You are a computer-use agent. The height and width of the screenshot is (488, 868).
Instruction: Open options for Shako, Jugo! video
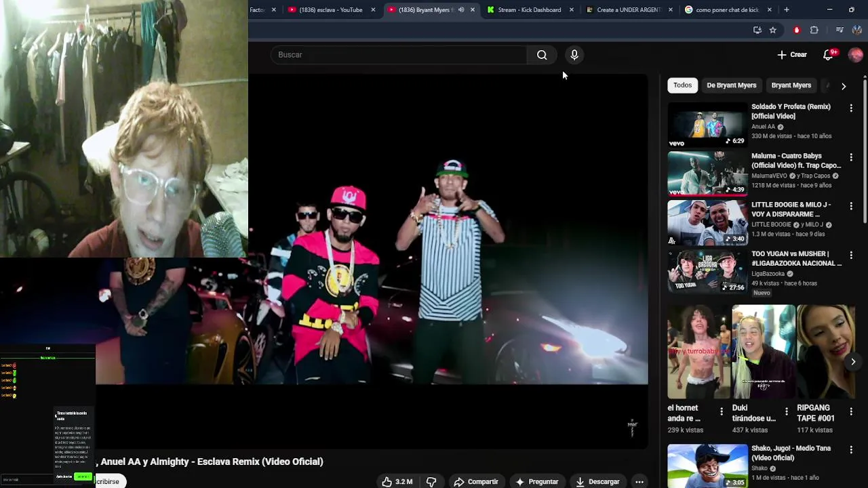tap(851, 450)
